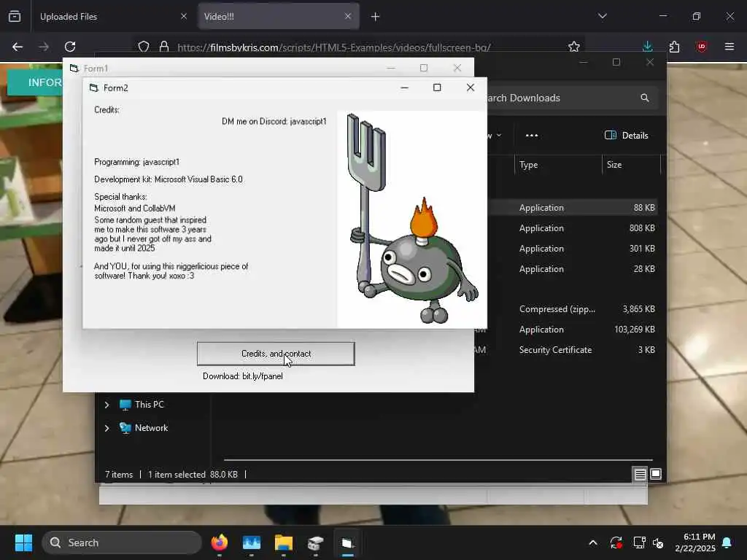Open the Firefox extensions puzzle icon

[674, 47]
